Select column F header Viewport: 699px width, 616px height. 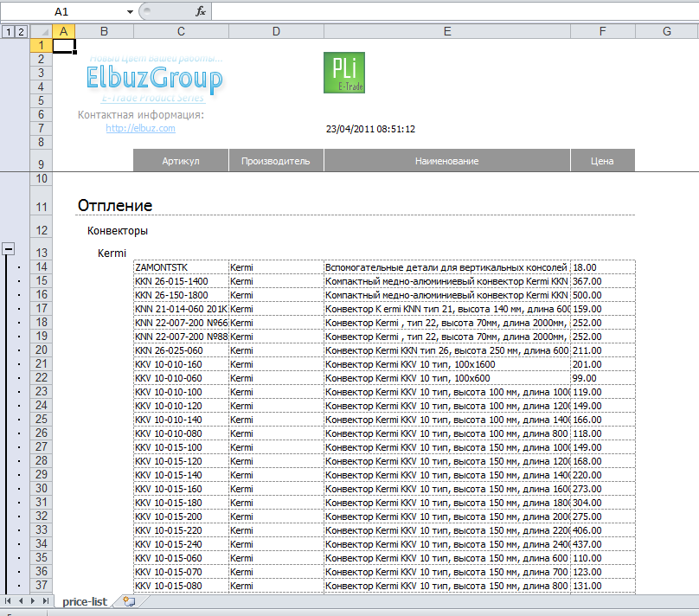coord(603,31)
